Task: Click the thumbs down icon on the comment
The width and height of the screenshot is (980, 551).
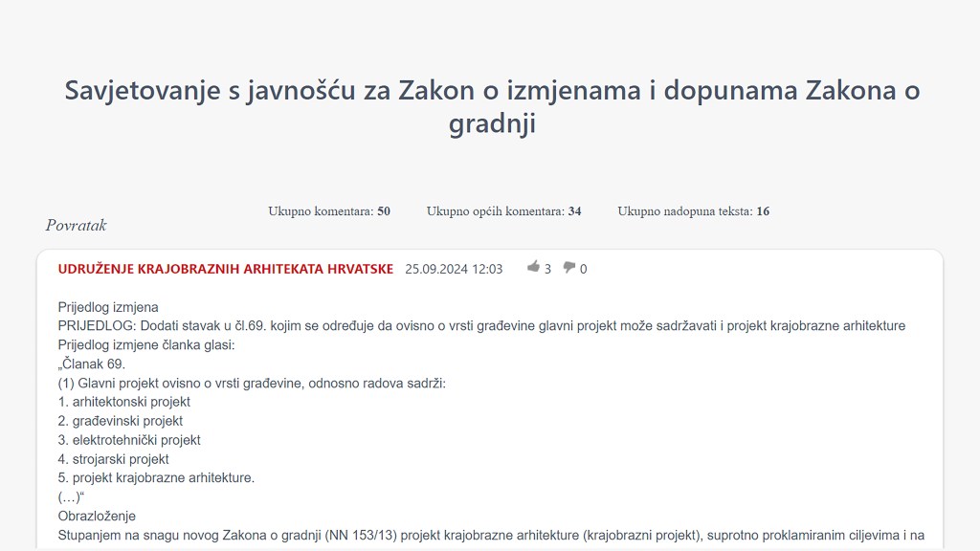Action: (x=568, y=268)
